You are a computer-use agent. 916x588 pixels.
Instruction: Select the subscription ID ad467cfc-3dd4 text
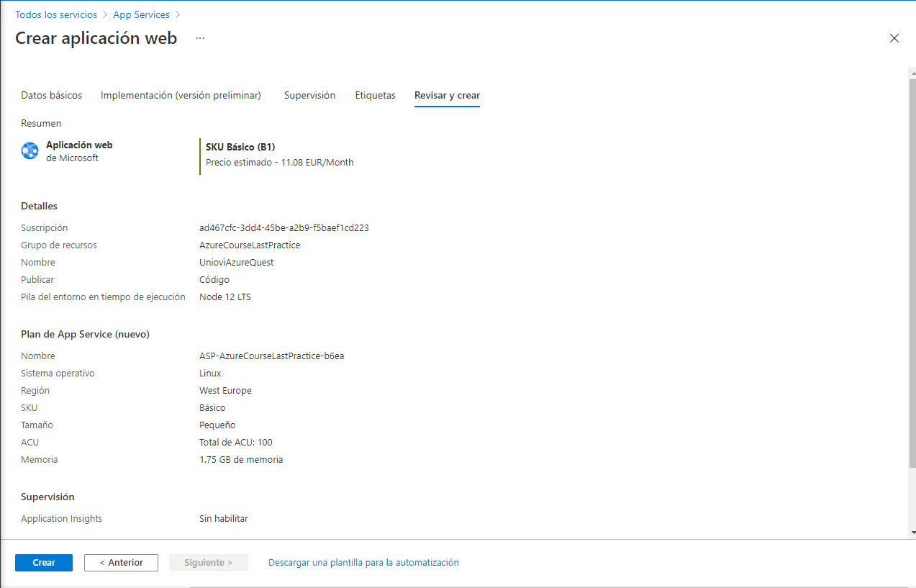click(284, 227)
